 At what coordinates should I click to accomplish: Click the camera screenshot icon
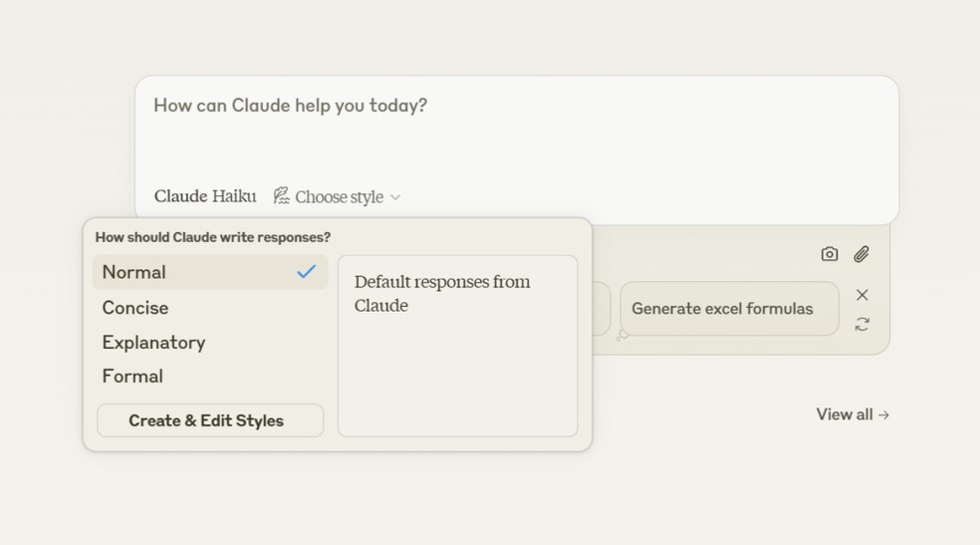pyautogui.click(x=829, y=254)
